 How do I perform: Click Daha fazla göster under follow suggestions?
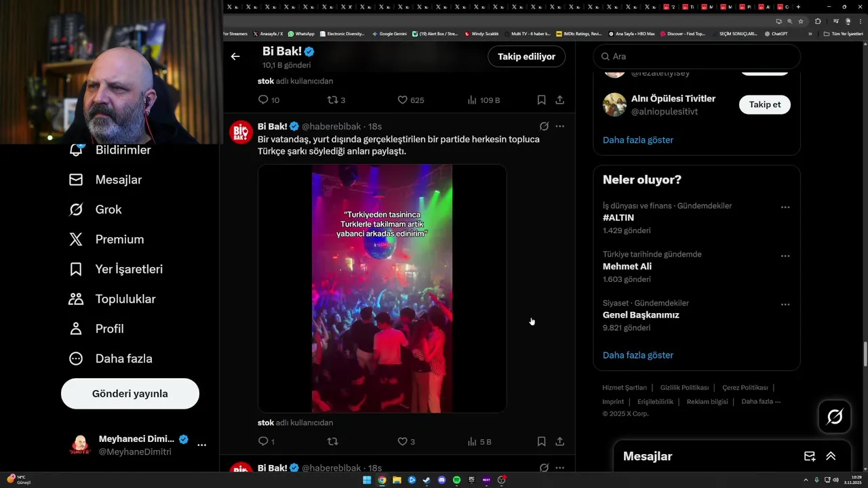point(638,140)
